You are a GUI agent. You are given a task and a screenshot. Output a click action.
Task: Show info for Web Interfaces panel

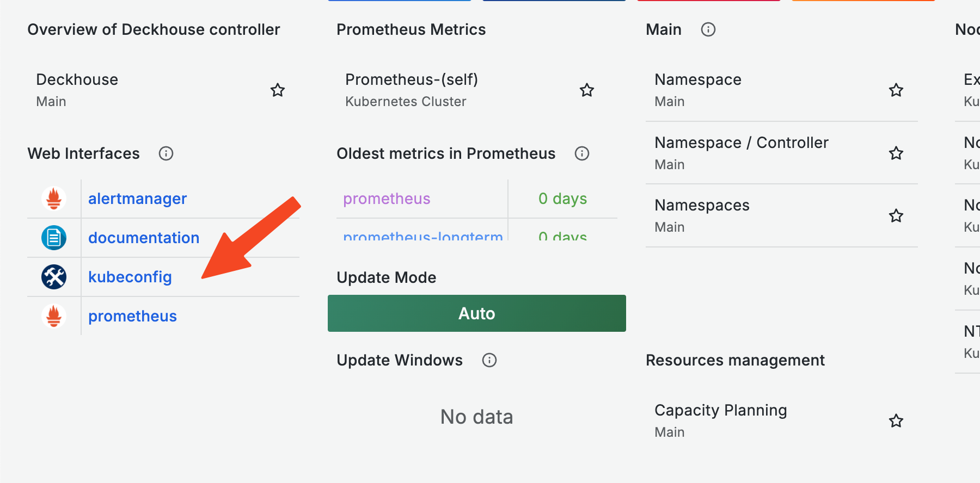point(166,153)
